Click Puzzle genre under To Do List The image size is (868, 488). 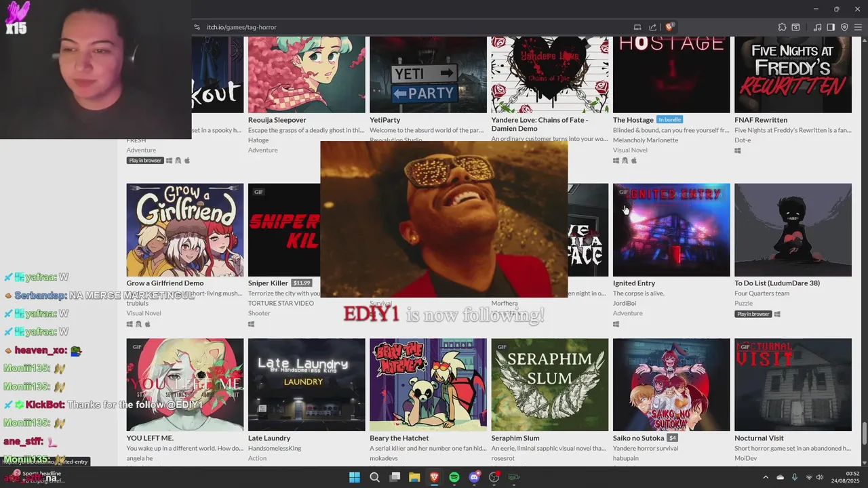coord(744,304)
